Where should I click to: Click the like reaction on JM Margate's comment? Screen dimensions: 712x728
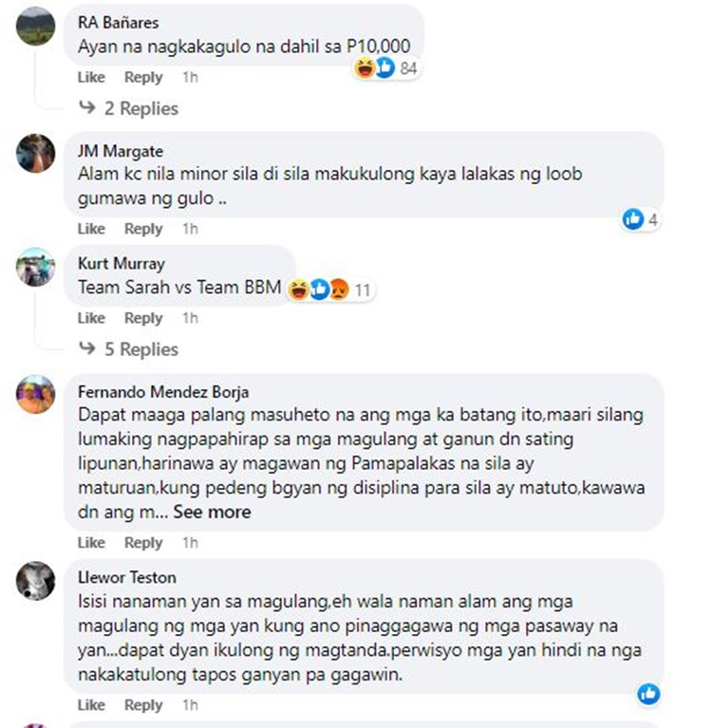coord(641,219)
